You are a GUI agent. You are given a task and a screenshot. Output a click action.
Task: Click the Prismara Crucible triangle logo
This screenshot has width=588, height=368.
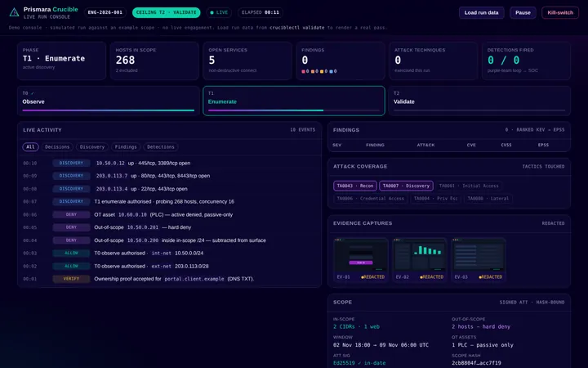(14, 12)
